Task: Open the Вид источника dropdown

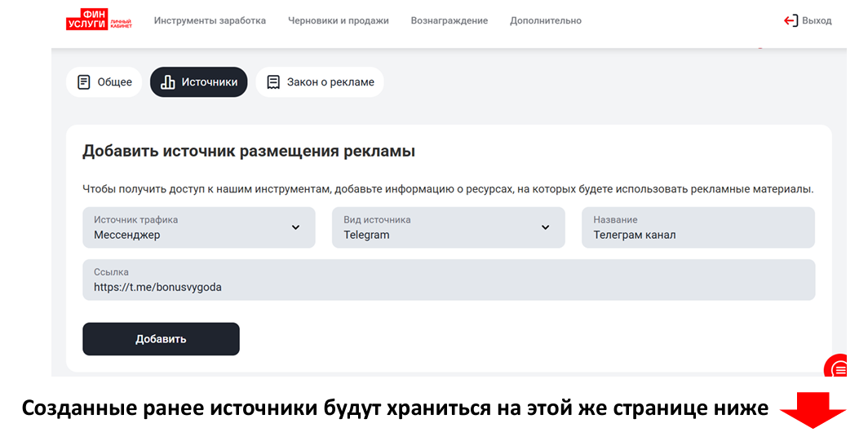Action: click(x=448, y=227)
